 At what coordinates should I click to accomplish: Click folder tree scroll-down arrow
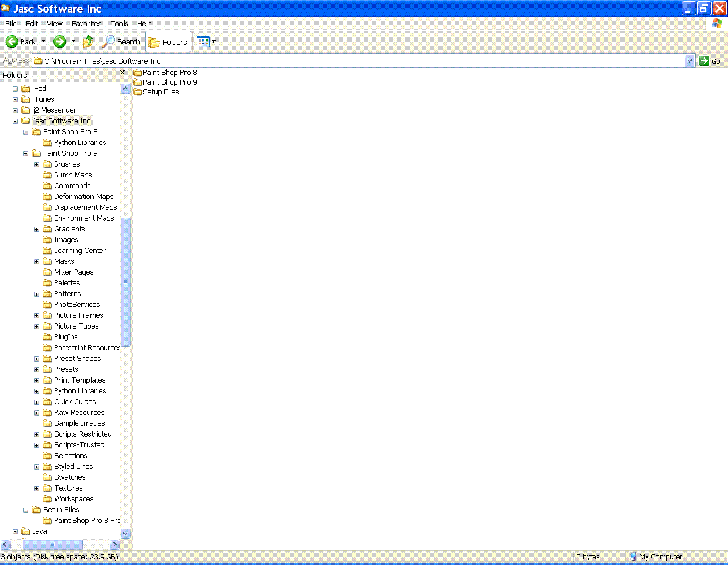tap(126, 533)
